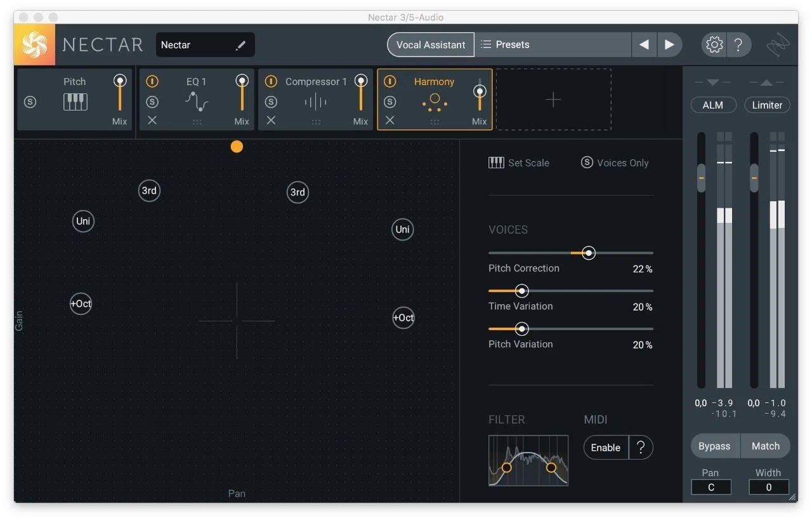Screen dimensions: 812x520
Task: Launch Vocal Assistant
Action: [x=431, y=45]
